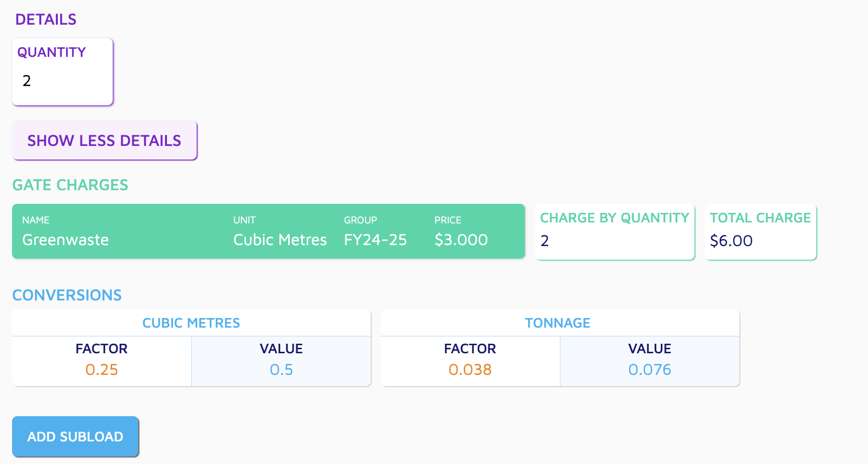This screenshot has height=464, width=868.
Task: Click the FY24-25 group value
Action: click(375, 240)
